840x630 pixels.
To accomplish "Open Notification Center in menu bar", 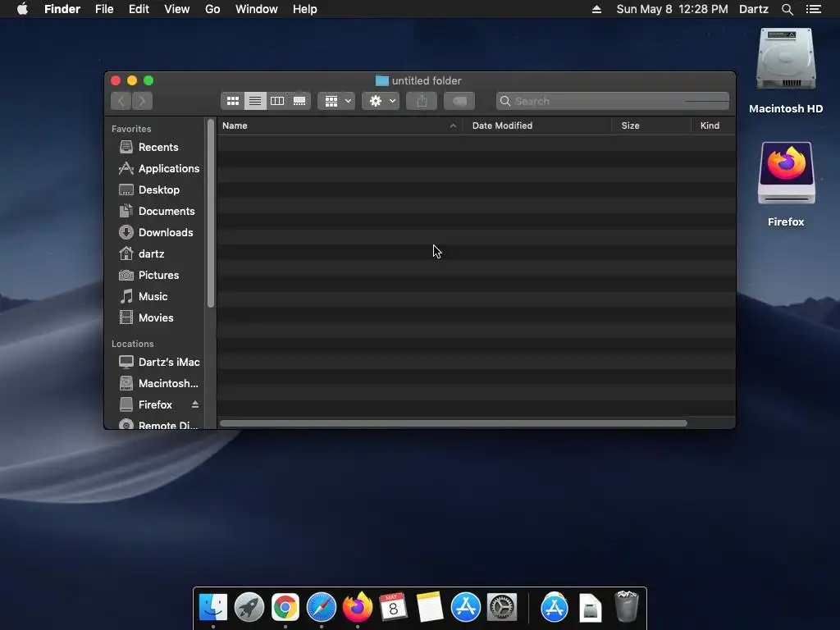I will 814,9.
